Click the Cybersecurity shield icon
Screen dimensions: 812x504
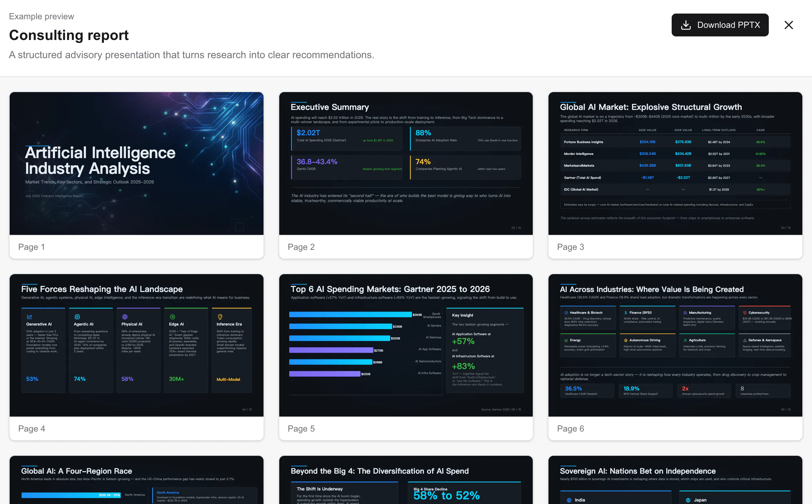tap(745, 313)
